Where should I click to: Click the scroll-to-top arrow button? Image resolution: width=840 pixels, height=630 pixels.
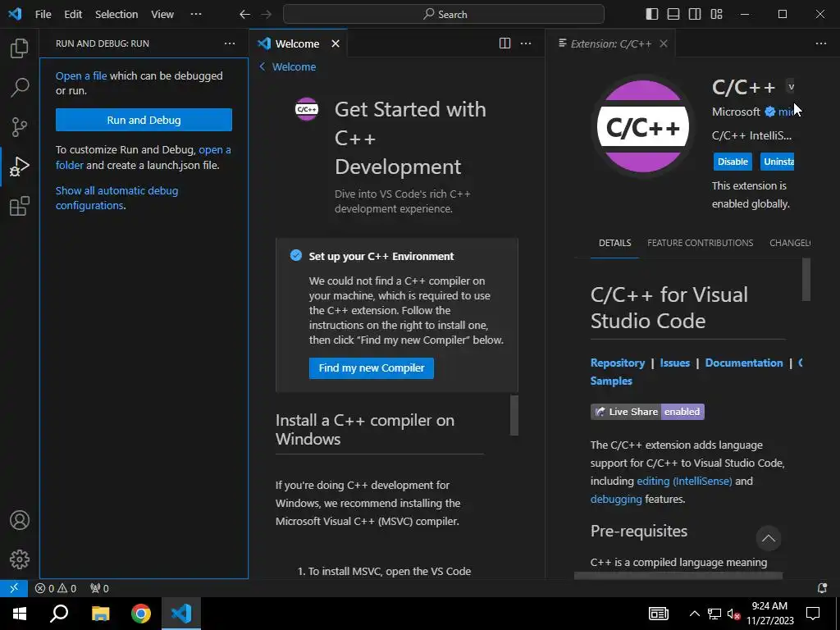click(768, 538)
